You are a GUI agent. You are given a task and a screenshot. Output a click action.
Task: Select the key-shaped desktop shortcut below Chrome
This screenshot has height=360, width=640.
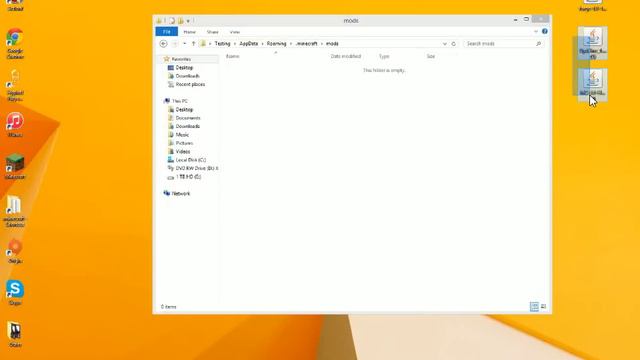tap(15, 85)
